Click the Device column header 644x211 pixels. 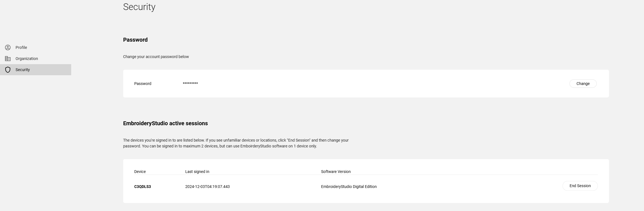click(x=140, y=172)
